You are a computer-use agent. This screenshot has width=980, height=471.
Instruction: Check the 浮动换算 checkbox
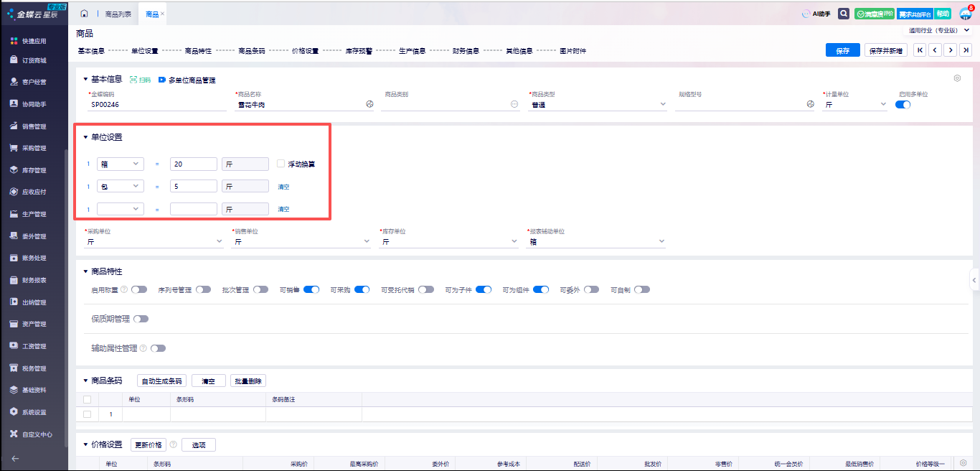click(x=281, y=164)
